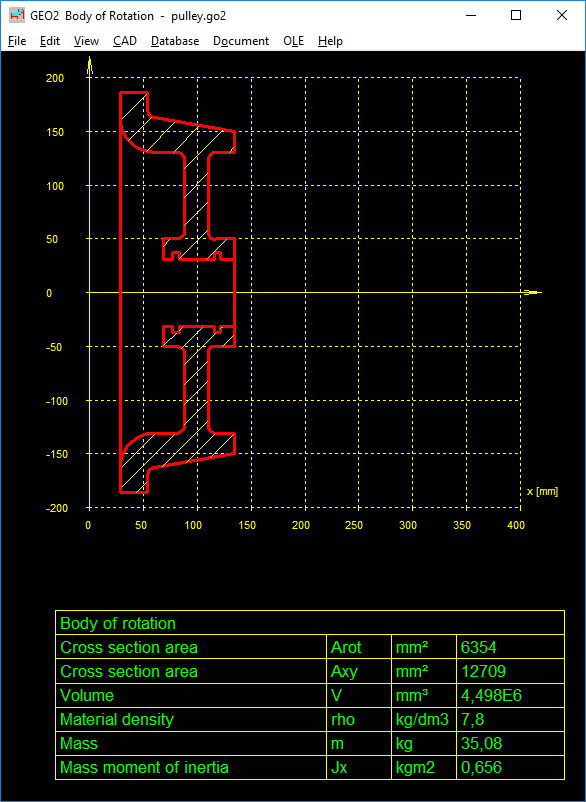Close the GEO2 window

coord(561,15)
